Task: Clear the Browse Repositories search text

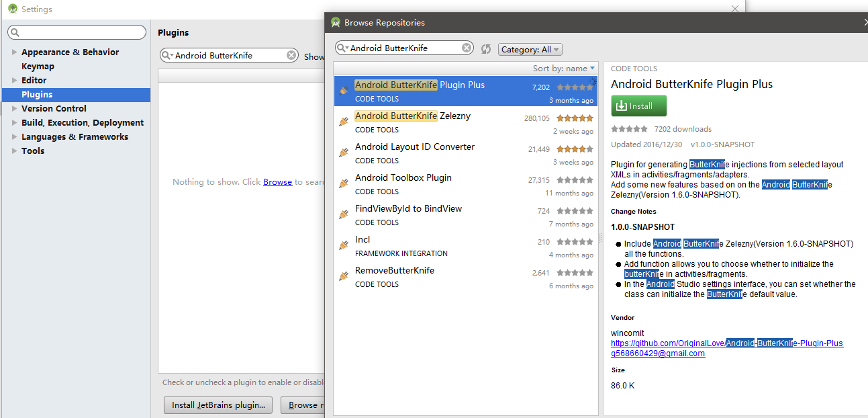Action: 467,48
